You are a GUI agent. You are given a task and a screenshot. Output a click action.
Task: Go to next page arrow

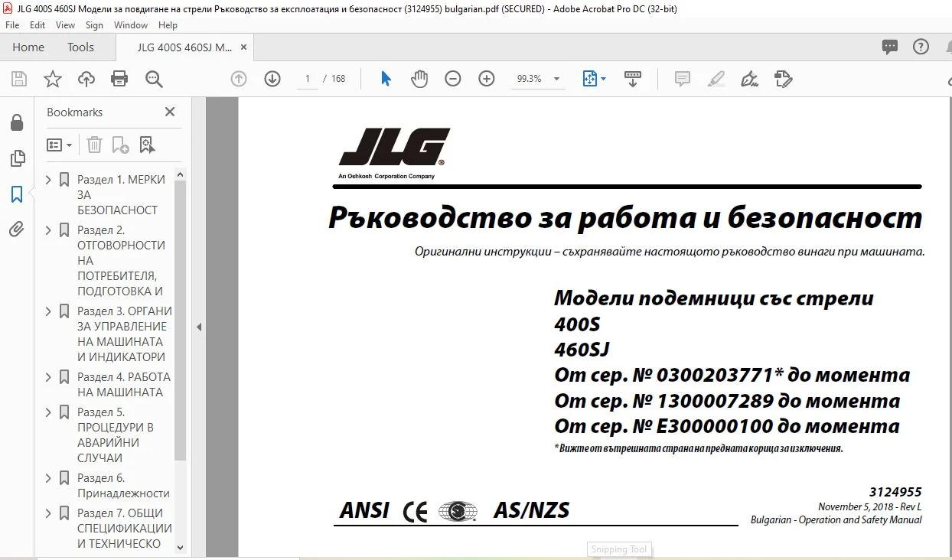point(272,79)
